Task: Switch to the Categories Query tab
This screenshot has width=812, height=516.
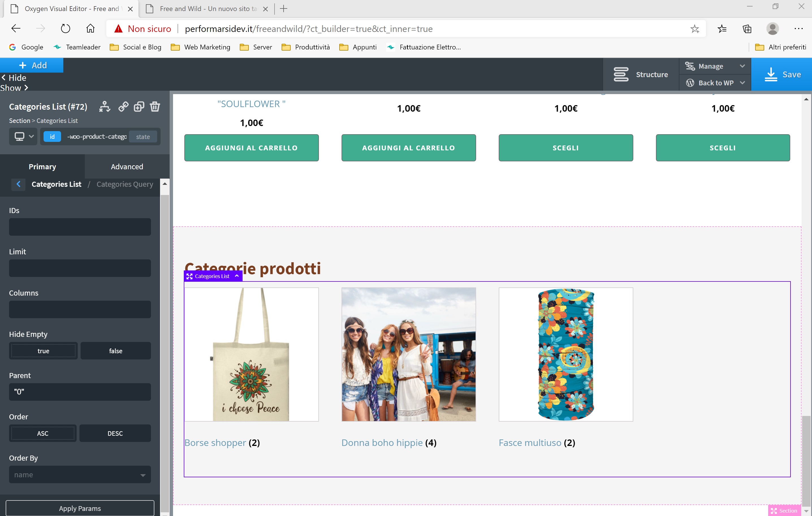Action: pos(124,184)
